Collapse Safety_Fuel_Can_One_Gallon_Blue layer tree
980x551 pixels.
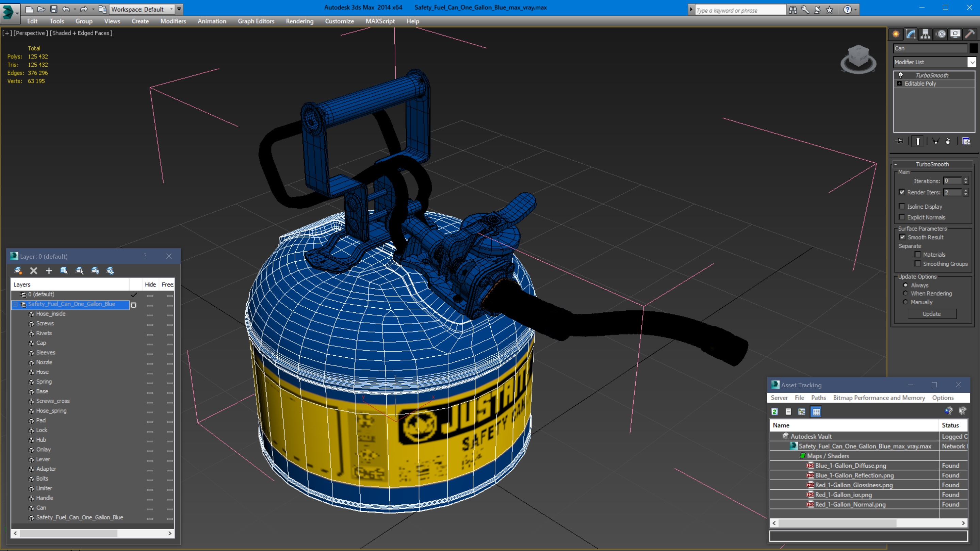15,304
